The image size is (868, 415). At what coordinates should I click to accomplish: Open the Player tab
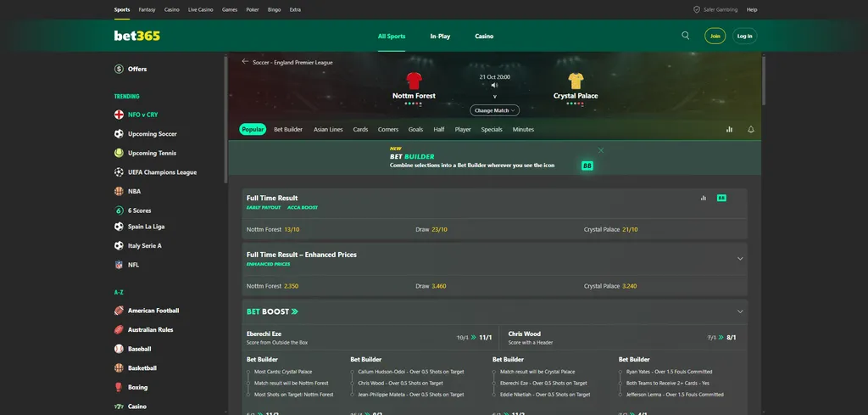(x=463, y=129)
